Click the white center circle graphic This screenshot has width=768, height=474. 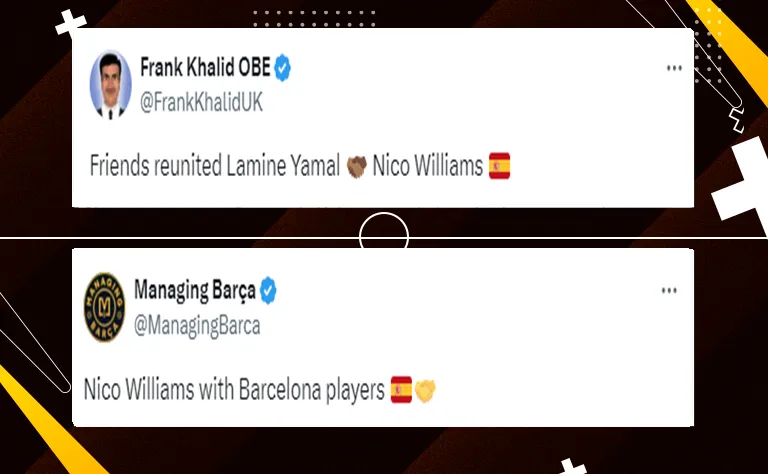384,231
